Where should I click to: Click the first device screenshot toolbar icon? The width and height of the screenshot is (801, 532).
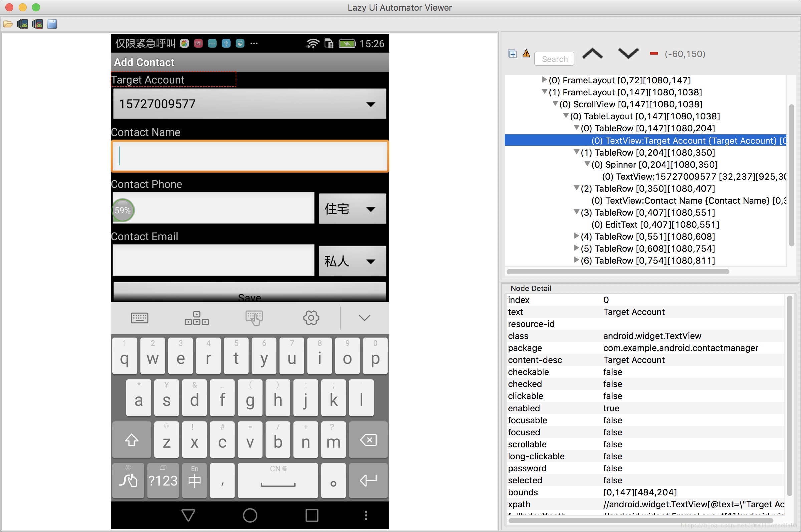click(x=23, y=24)
